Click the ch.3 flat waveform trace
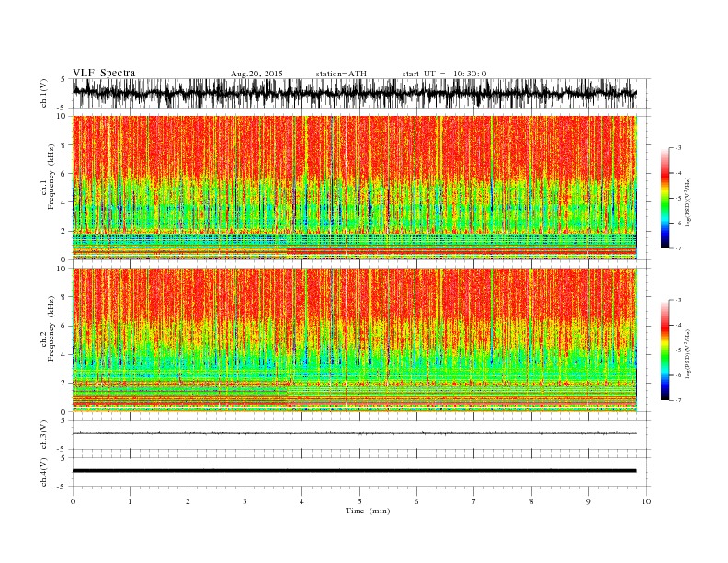This screenshot has height=563, width=728. (x=354, y=433)
